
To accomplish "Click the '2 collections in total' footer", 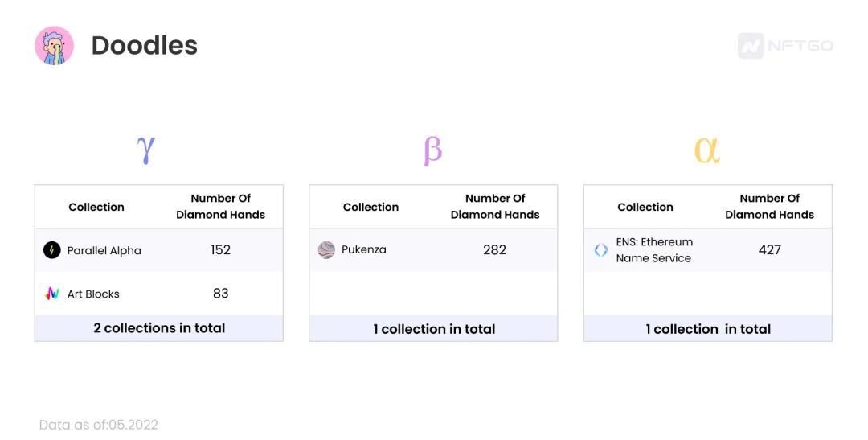I will tap(159, 328).
